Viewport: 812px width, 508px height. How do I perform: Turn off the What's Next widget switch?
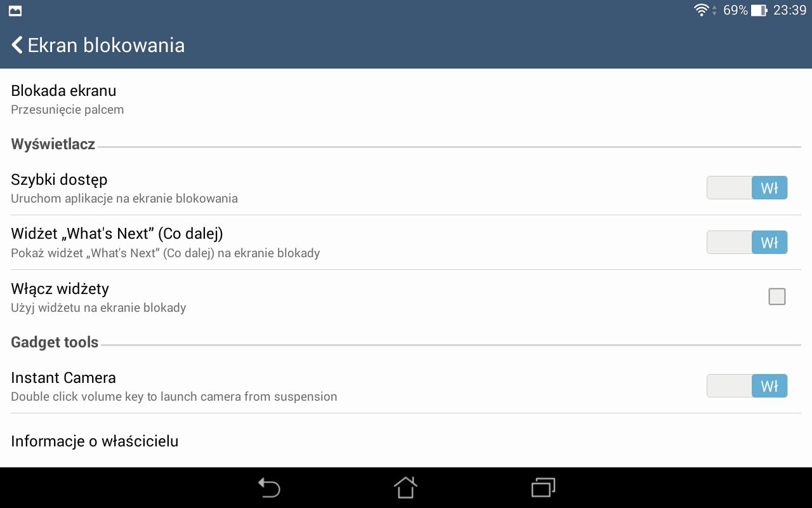747,243
